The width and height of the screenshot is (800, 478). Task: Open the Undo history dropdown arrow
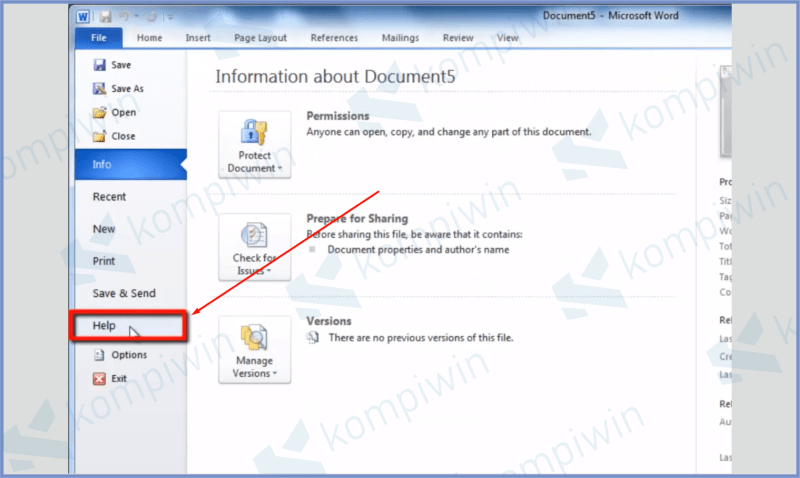[x=137, y=17]
